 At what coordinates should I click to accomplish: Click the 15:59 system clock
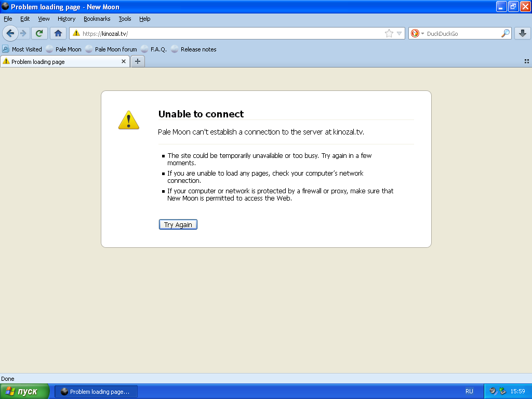pos(518,391)
